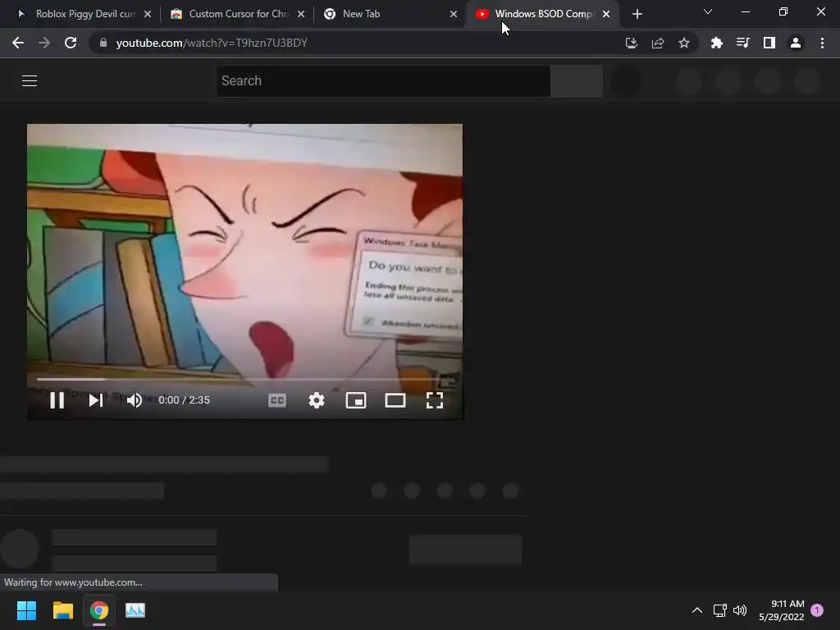
Task: Open the Extensions puzzle icon
Action: click(716, 43)
